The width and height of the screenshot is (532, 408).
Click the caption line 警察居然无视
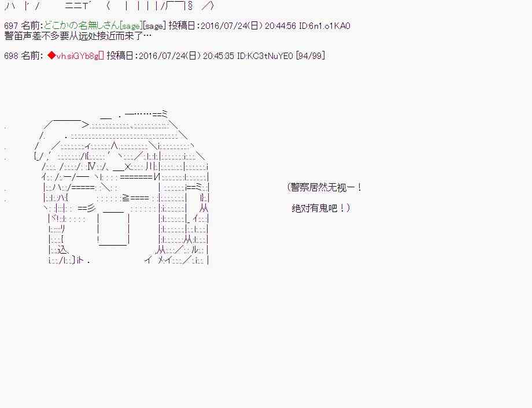point(324,188)
